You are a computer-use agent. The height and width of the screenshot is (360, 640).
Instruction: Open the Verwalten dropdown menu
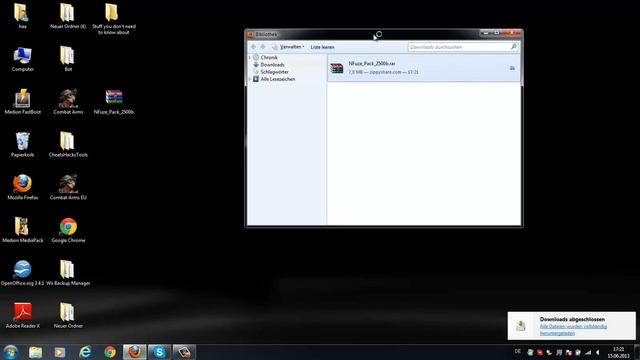point(289,47)
